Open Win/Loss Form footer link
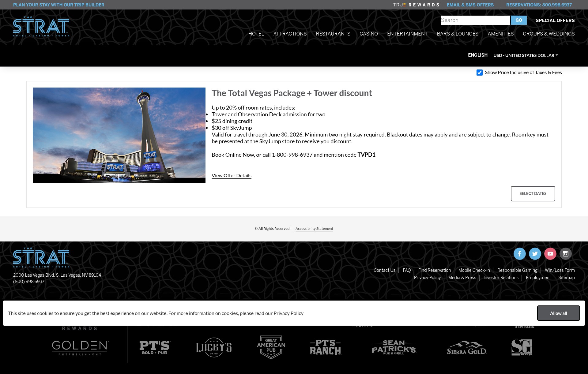 pos(560,270)
